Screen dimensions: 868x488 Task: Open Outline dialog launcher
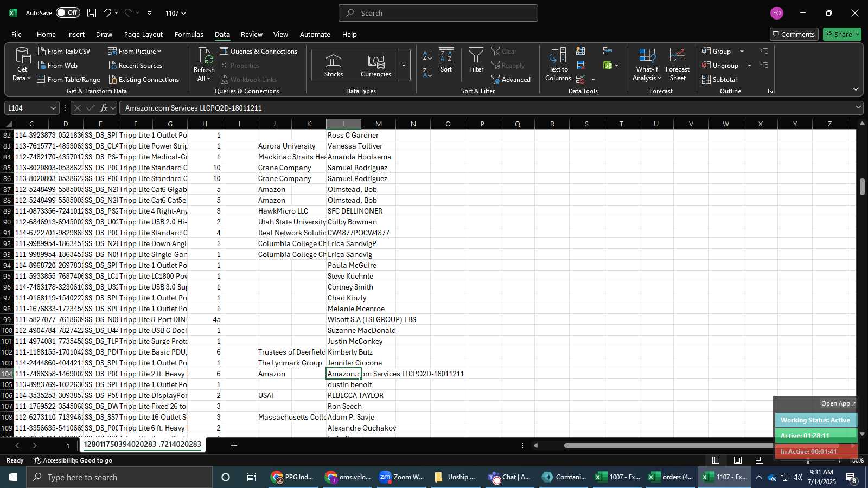[x=770, y=91]
